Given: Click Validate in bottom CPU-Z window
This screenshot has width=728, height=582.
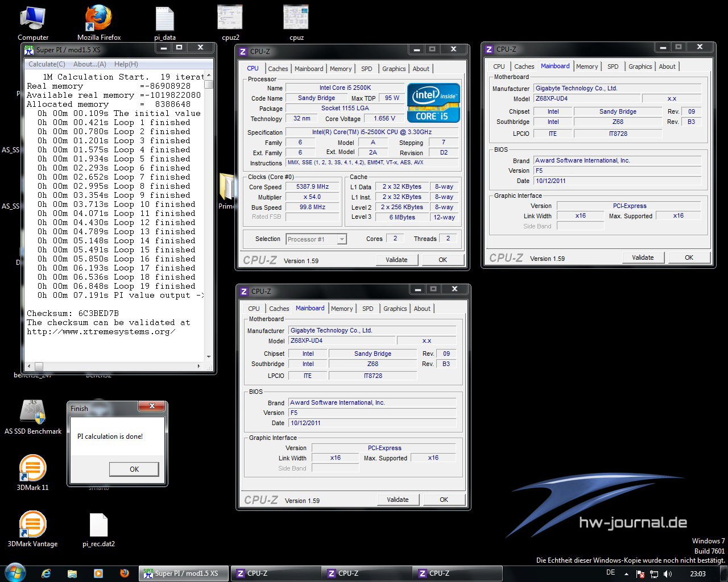Looking at the screenshot, I should tap(398, 500).
